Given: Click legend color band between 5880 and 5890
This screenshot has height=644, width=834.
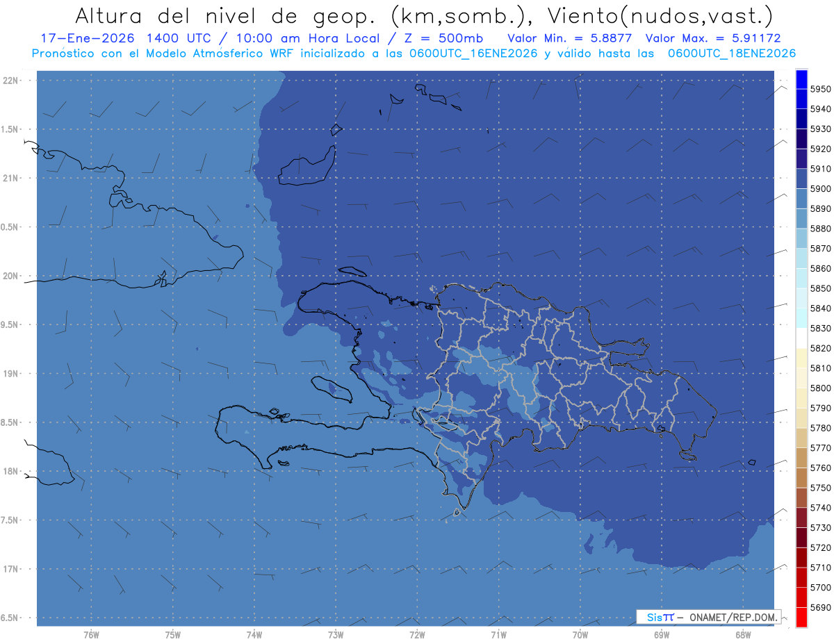Looking at the screenshot, I should pos(801,219).
